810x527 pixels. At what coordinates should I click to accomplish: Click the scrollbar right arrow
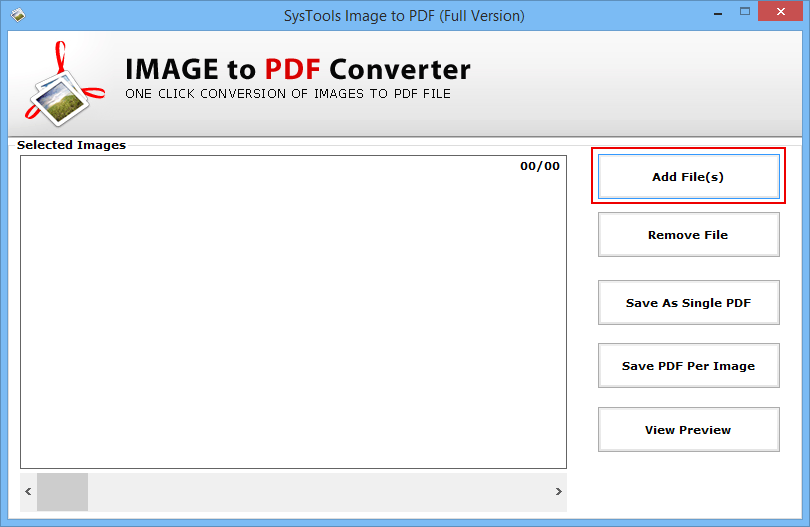pyautogui.click(x=558, y=491)
